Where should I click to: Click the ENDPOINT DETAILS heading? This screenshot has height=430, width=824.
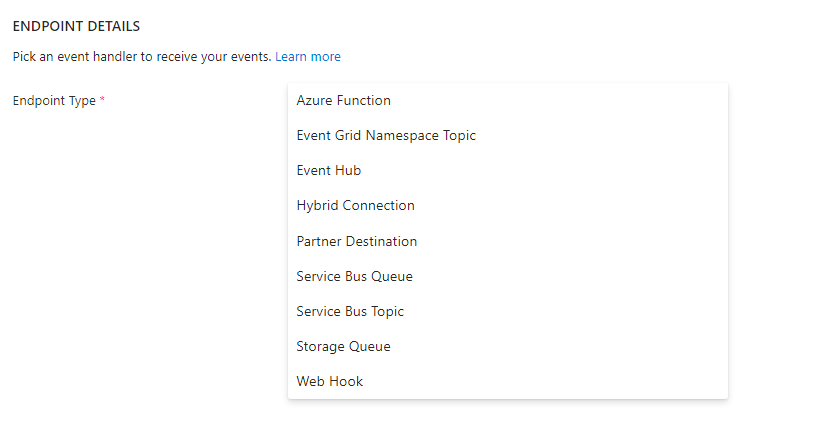tap(76, 26)
